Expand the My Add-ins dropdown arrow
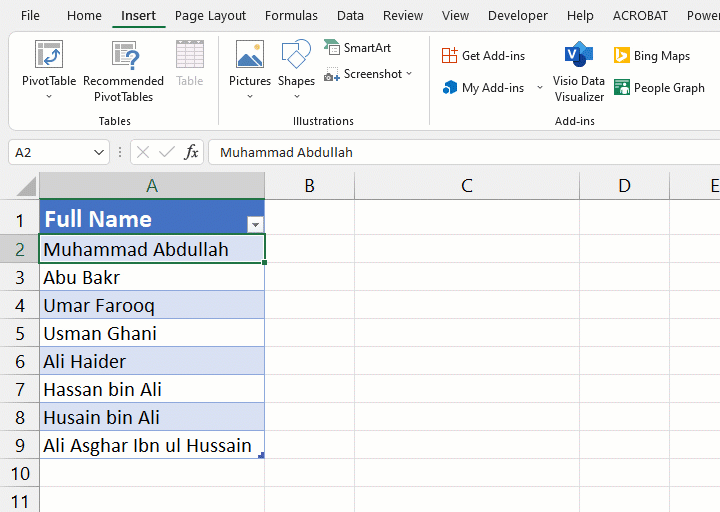Screen dimensions: 720x512 pos(540,87)
